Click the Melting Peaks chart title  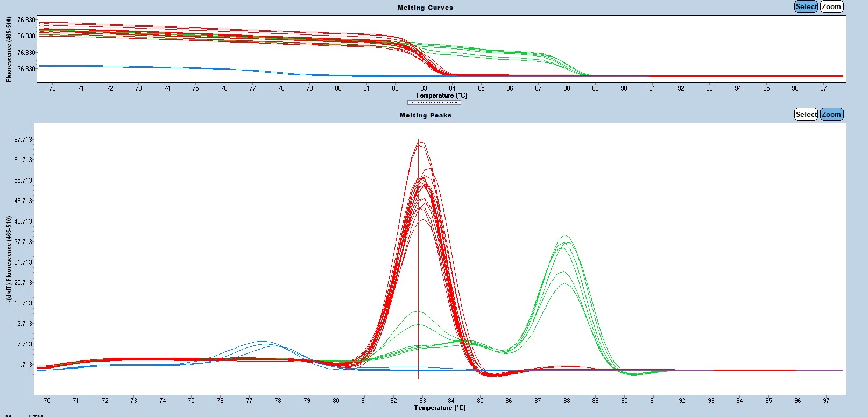click(x=425, y=115)
